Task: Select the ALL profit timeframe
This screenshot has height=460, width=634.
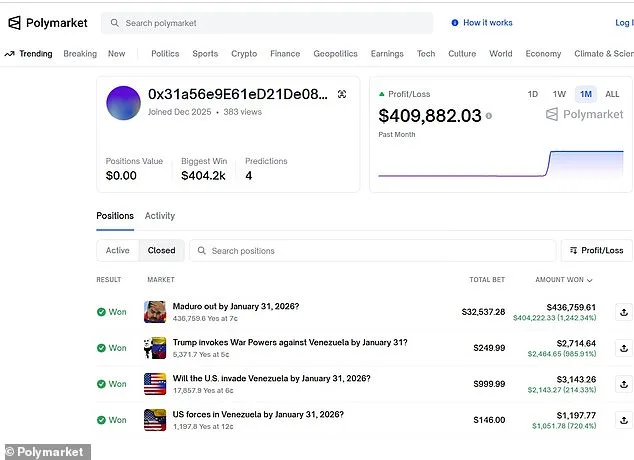Action: (612, 94)
